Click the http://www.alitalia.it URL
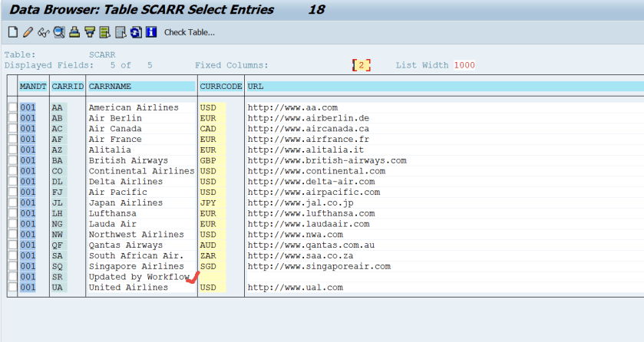 click(305, 150)
